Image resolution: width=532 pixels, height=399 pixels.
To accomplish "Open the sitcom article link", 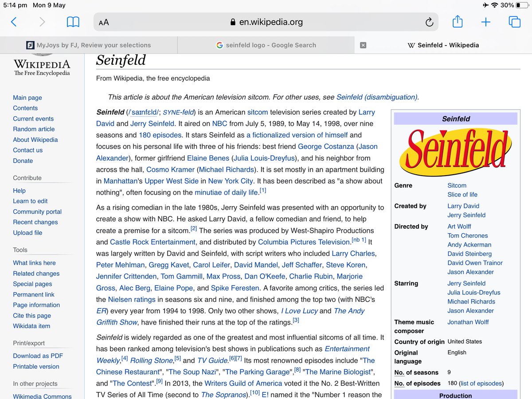I will tap(258, 112).
